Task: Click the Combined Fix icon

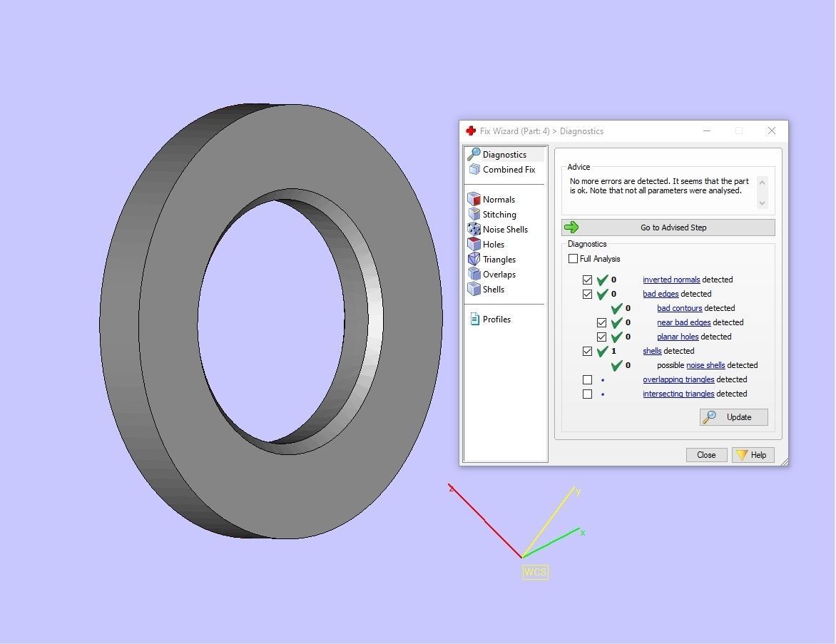Action: (474, 170)
